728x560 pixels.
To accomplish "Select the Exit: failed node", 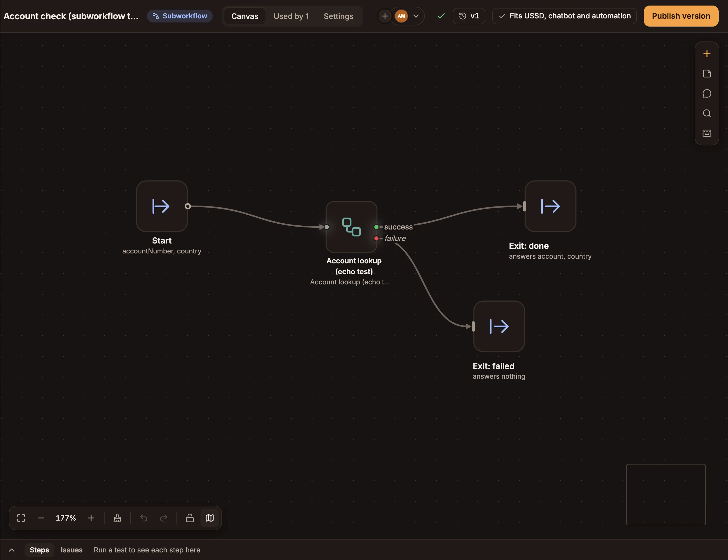I will coord(499,326).
